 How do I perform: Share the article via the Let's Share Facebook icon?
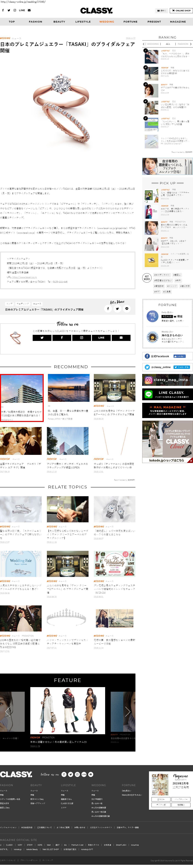108,309
